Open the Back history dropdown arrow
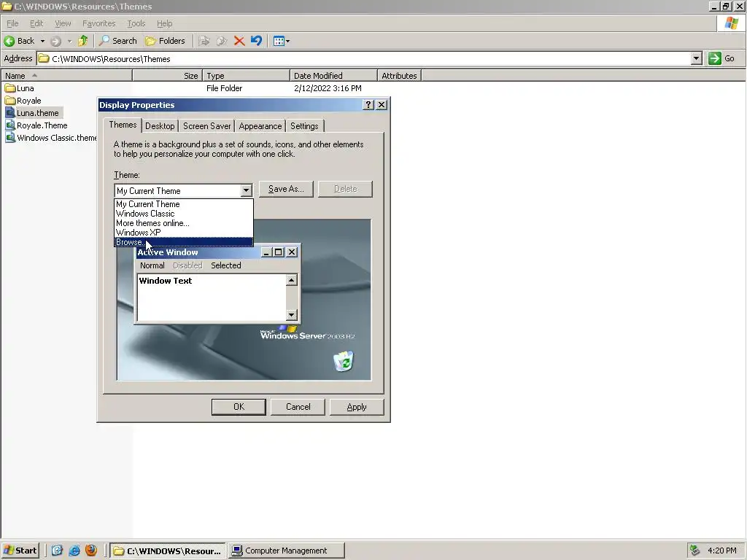Screen dimensions: 747x560 point(42,41)
